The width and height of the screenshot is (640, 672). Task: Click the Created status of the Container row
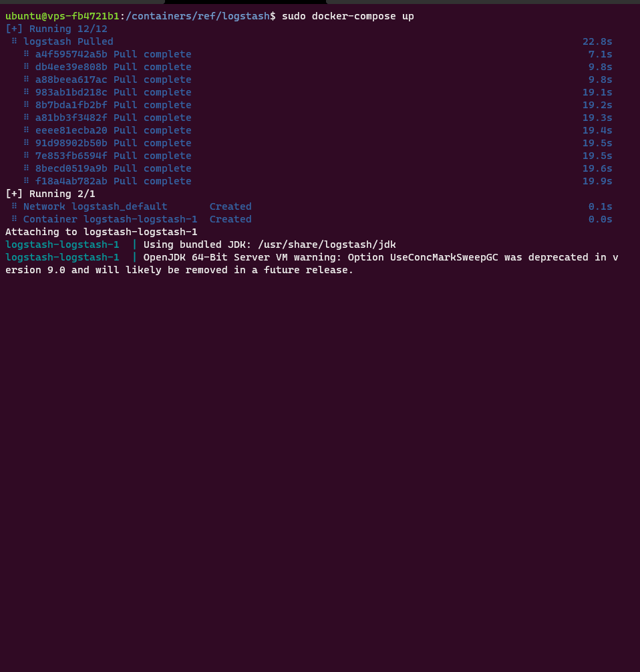[x=230, y=219]
